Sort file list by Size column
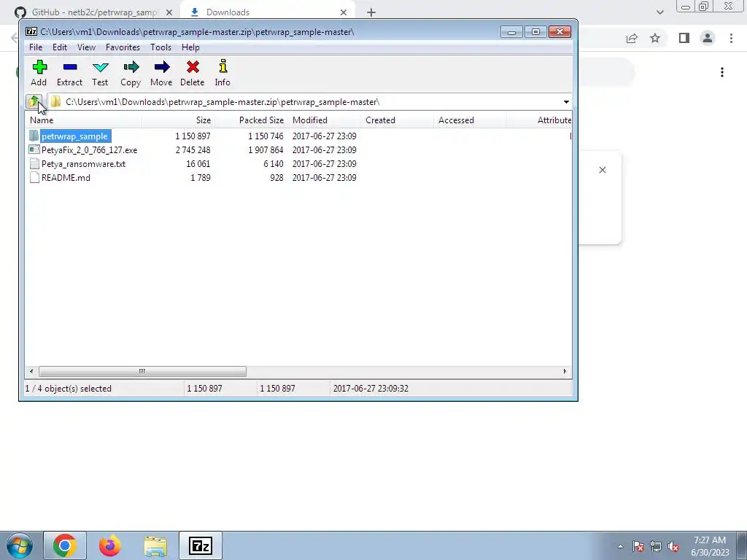This screenshot has width=747, height=560. click(178, 120)
